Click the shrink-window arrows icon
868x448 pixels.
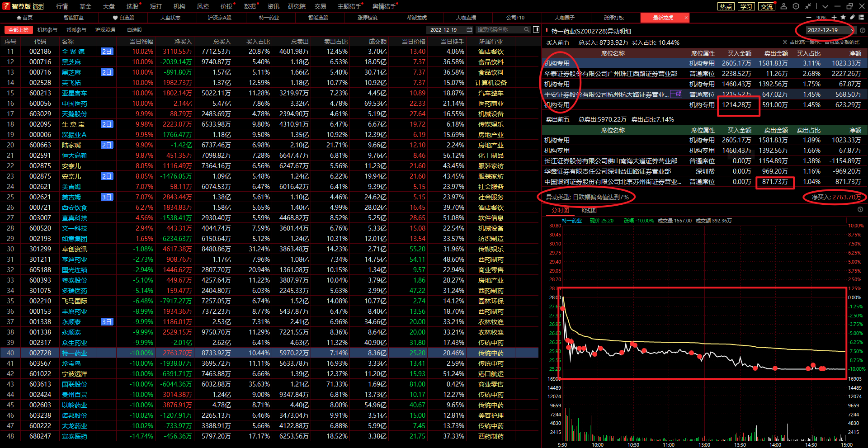[808, 6]
